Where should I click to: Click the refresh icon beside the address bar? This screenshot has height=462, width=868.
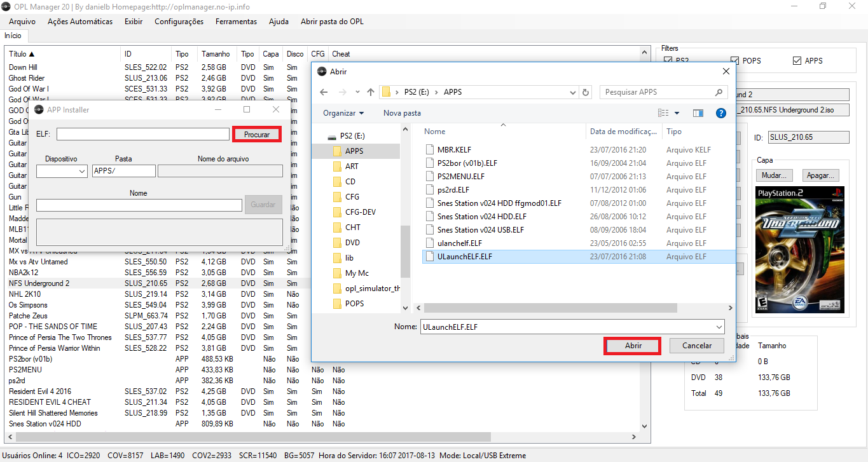(586, 92)
